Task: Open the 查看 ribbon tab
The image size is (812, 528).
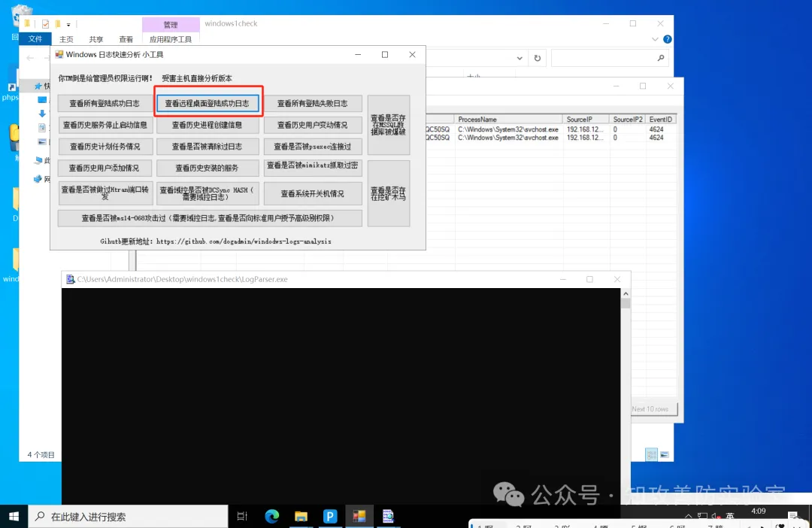Action: pyautogui.click(x=126, y=39)
